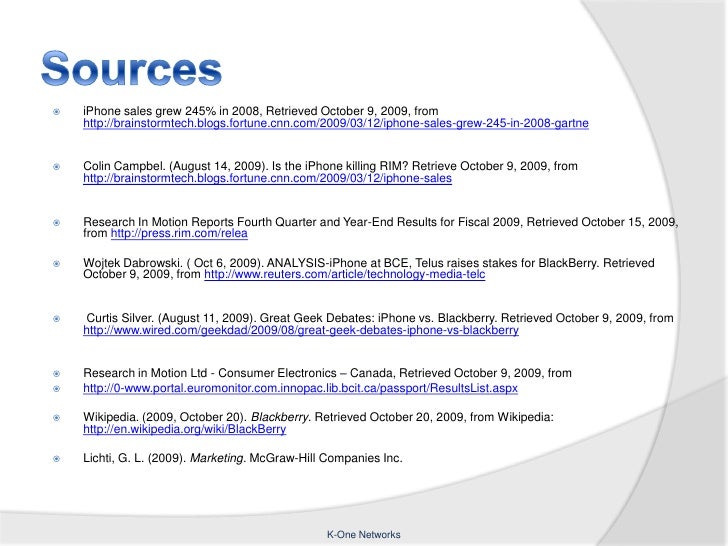The width and height of the screenshot is (728, 546).
Task: Click the 'Wikipedia. (2009, October 20)' citation text
Action: (318, 417)
